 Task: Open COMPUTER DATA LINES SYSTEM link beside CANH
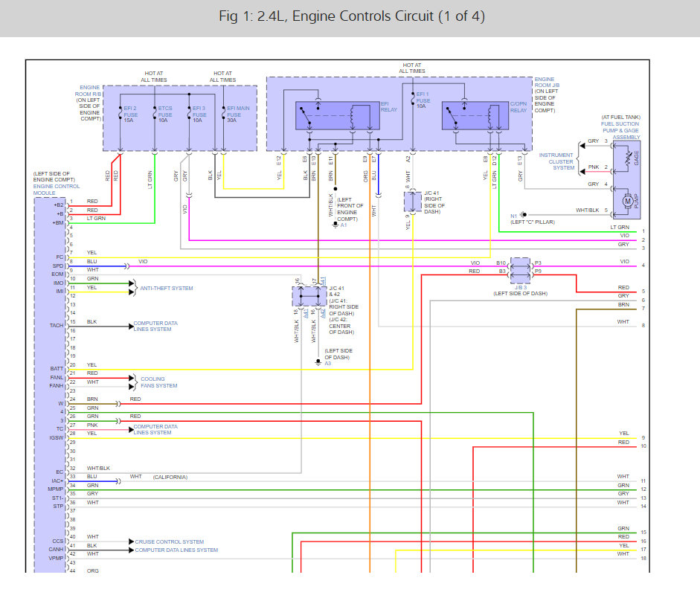[176, 550]
